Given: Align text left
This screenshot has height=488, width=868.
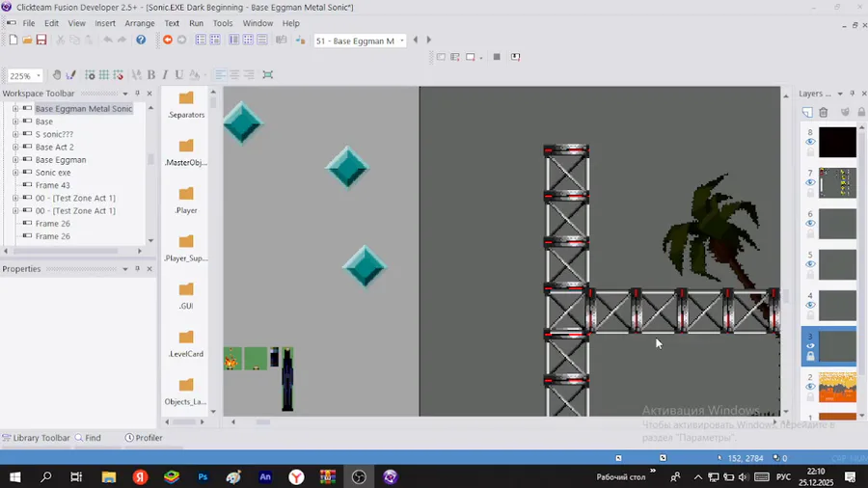Looking at the screenshot, I should tap(220, 74).
